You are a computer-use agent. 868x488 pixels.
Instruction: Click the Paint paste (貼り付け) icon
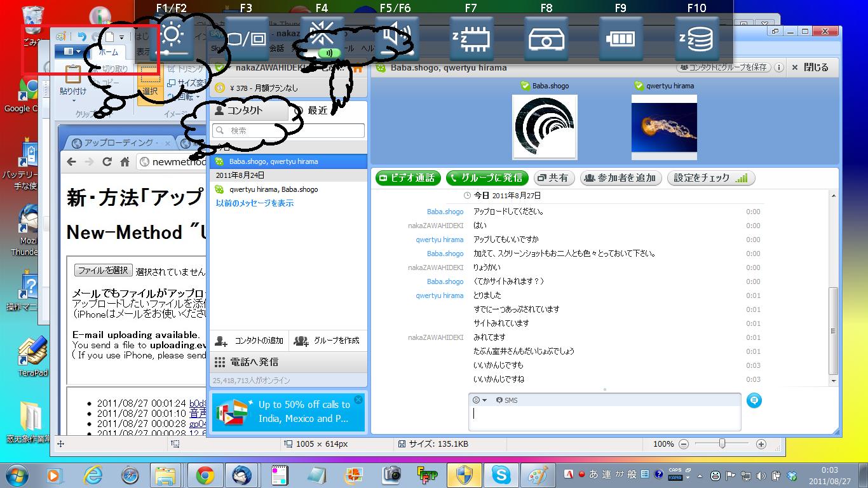[x=73, y=74]
